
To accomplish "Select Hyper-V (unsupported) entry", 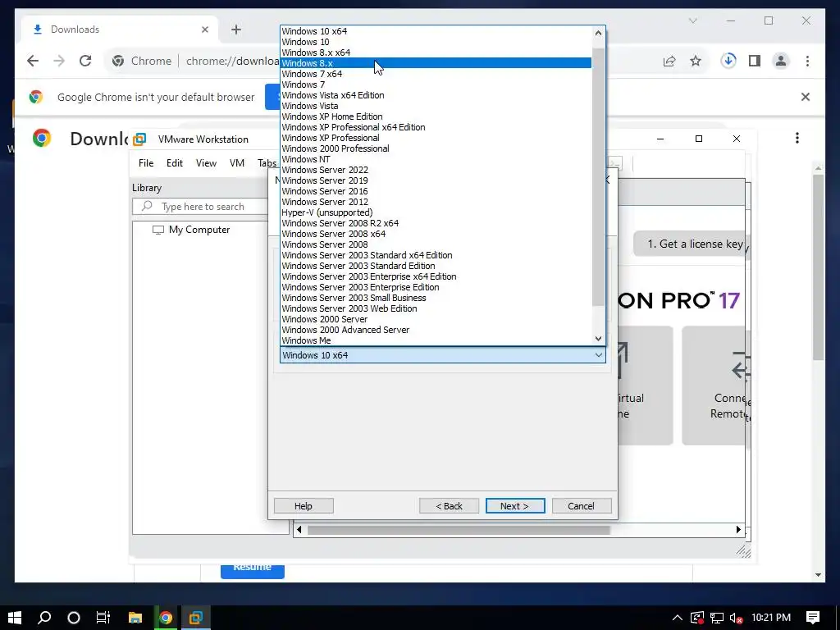I will tap(436, 212).
